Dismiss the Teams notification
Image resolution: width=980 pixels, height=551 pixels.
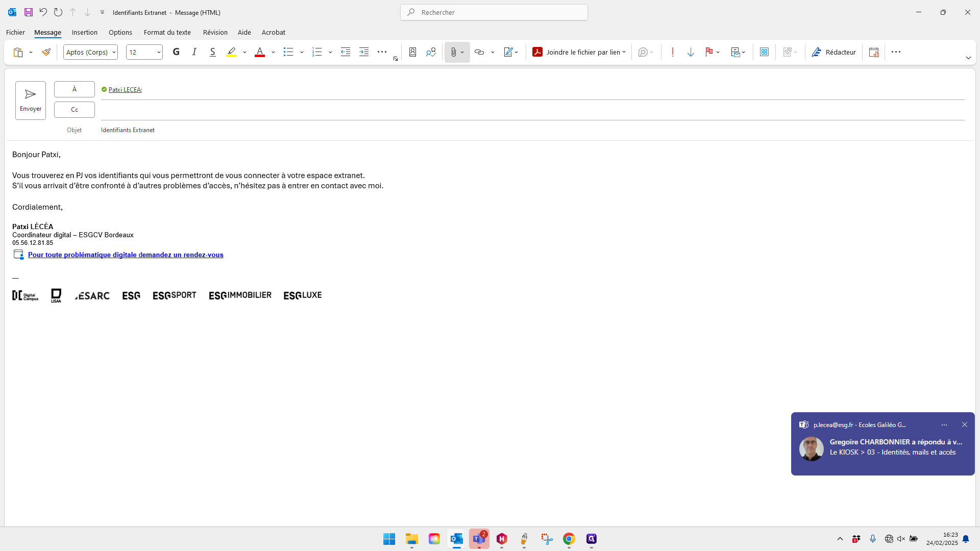point(965,424)
